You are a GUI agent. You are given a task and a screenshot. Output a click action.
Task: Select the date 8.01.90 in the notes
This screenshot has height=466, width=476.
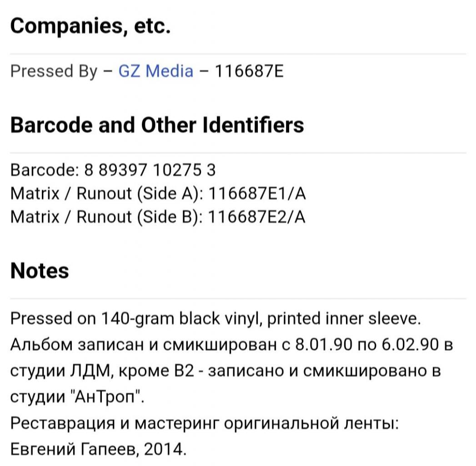pyautogui.click(x=324, y=344)
